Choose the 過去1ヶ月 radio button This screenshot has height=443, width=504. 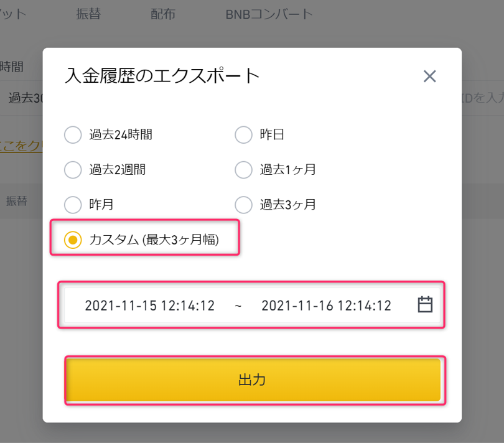[x=243, y=170]
